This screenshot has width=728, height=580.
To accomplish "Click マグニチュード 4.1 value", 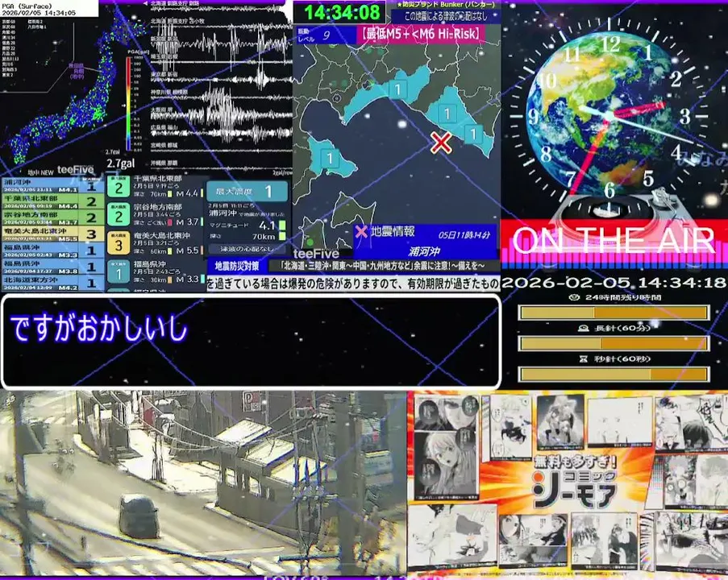I will [267, 226].
